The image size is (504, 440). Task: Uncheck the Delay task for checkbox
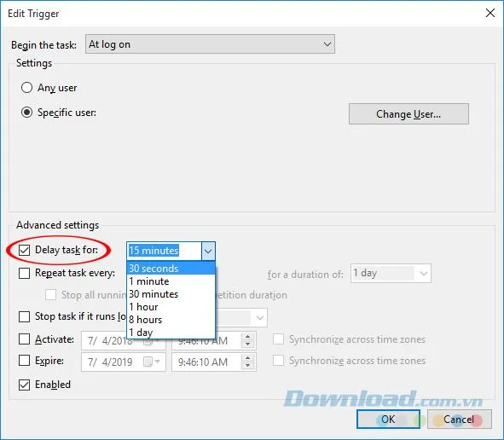(x=25, y=250)
